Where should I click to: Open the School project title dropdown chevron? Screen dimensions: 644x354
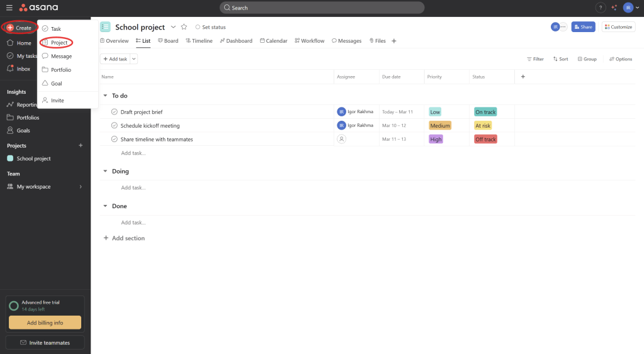coord(173,27)
